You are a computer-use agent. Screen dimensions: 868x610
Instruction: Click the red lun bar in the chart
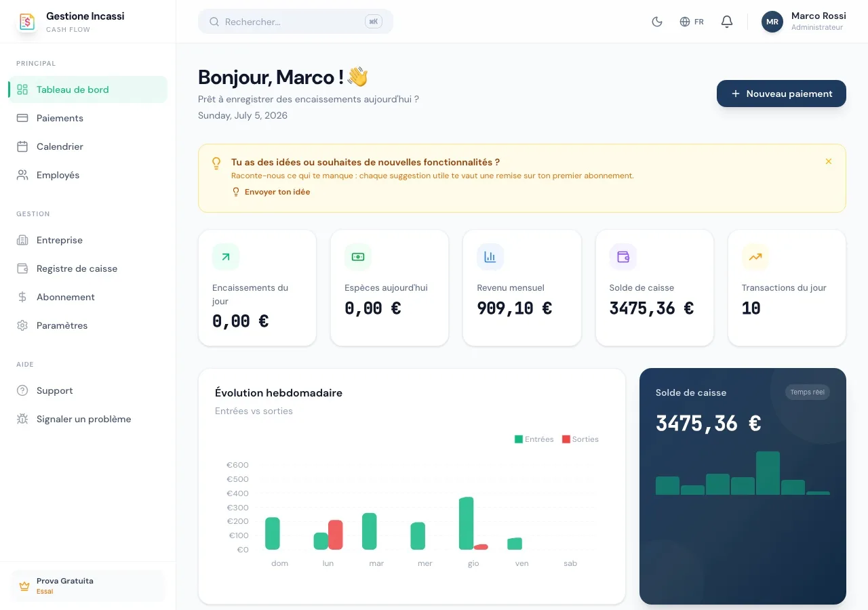point(336,535)
